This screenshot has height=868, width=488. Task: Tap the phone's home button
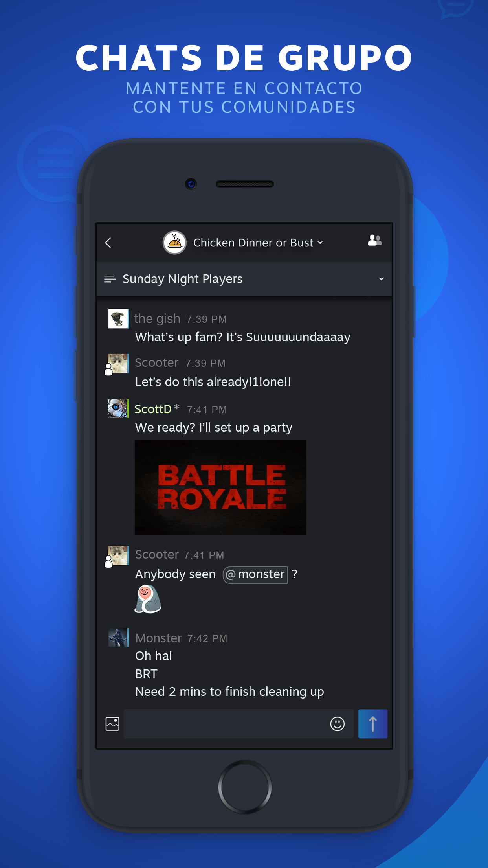click(x=245, y=787)
